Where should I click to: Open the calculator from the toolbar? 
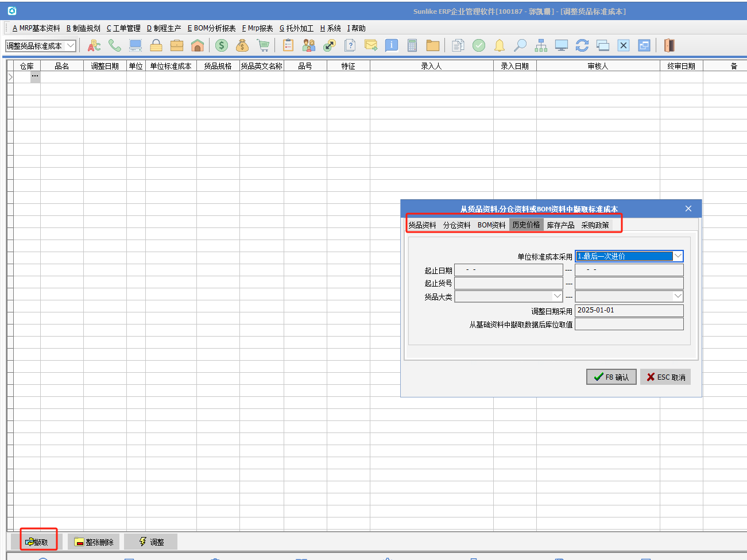[x=412, y=45]
